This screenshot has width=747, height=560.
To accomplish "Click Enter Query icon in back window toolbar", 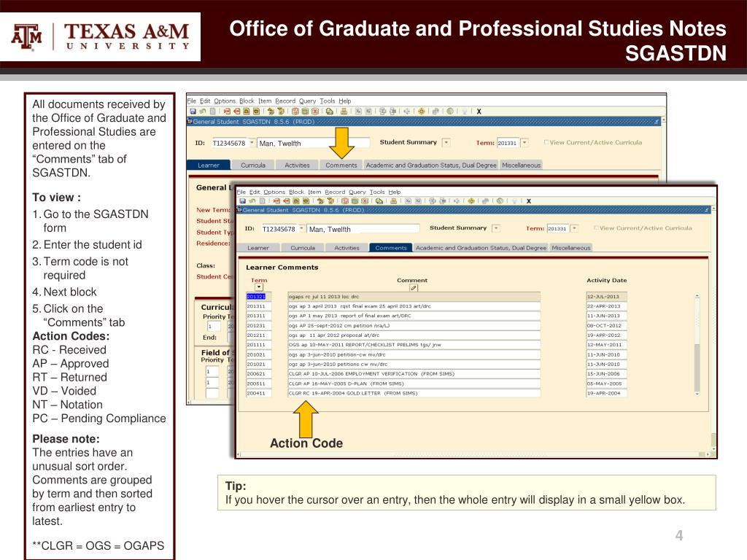I will coord(295,112).
